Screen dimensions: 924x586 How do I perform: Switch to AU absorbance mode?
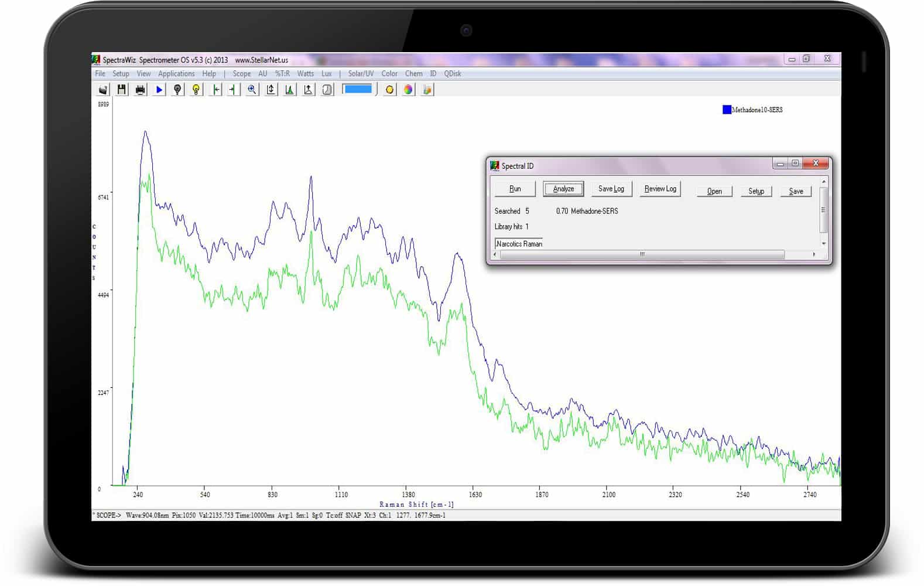pos(263,74)
